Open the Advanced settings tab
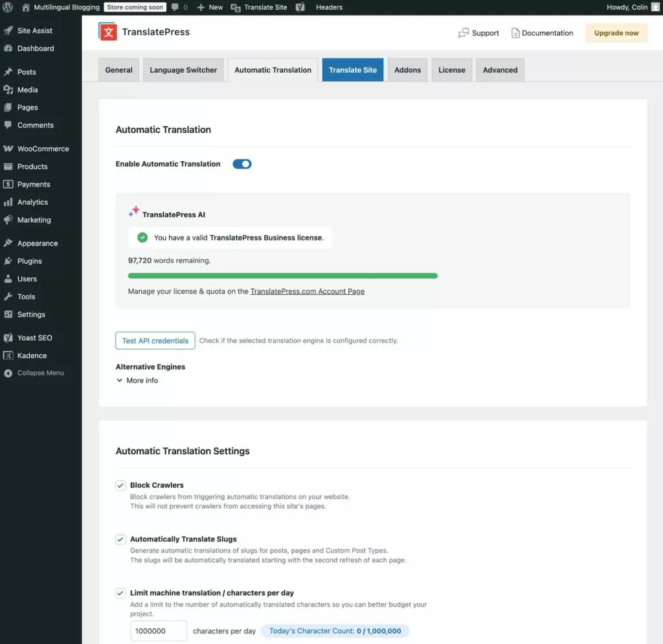Screen dimensions: 663x644 coord(500,70)
